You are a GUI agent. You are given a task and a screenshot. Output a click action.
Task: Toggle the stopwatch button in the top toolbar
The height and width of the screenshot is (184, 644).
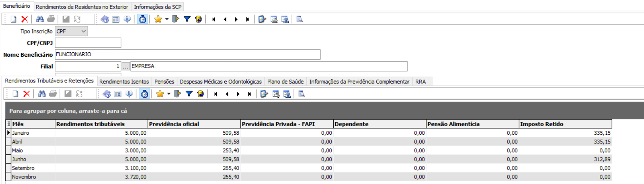tap(143, 19)
